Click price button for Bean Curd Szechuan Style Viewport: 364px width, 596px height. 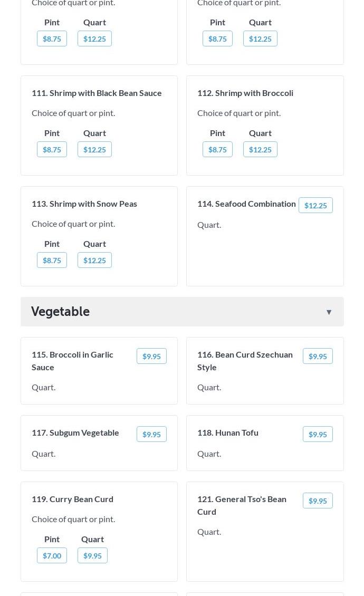(318, 357)
